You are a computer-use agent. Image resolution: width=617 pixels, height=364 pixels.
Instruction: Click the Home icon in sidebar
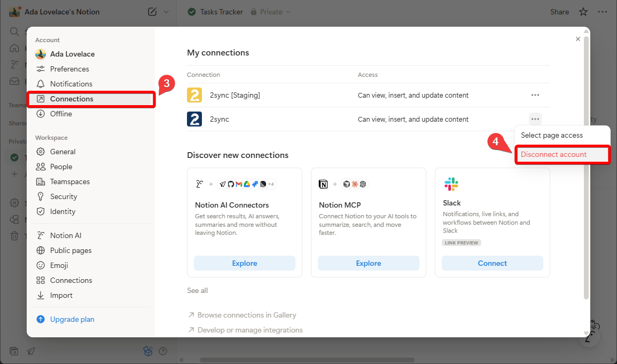14,48
